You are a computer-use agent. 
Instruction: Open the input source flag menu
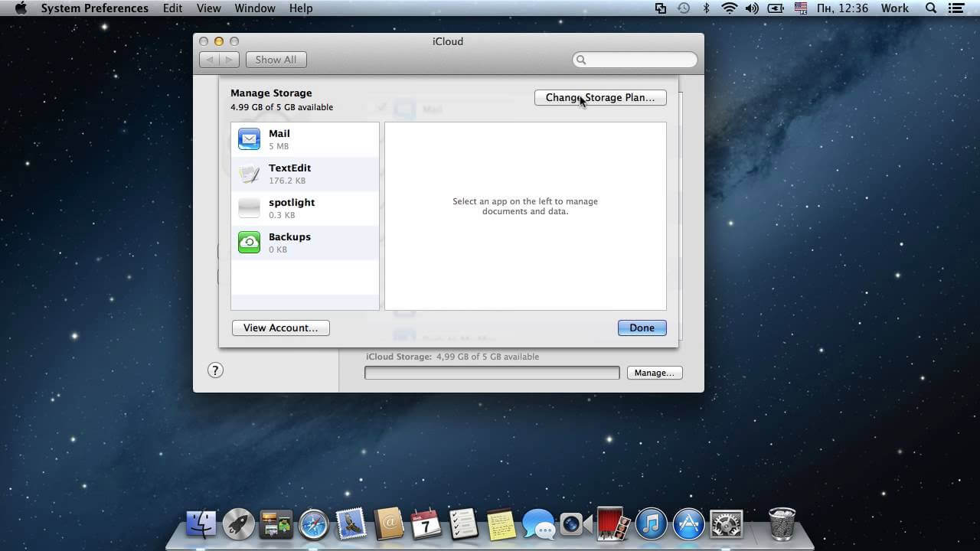801,8
